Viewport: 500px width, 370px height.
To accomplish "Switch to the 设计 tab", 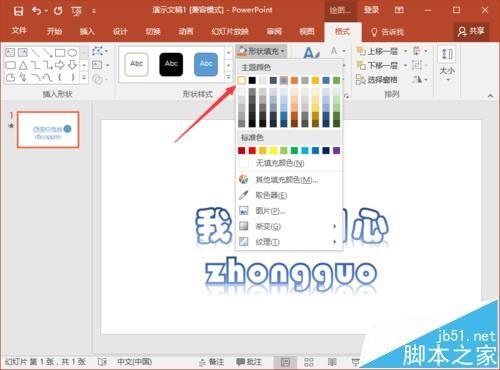I will (120, 32).
